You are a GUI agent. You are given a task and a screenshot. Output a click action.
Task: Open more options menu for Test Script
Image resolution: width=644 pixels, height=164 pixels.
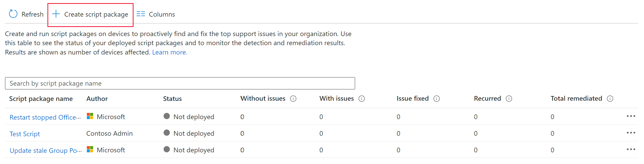click(x=631, y=133)
